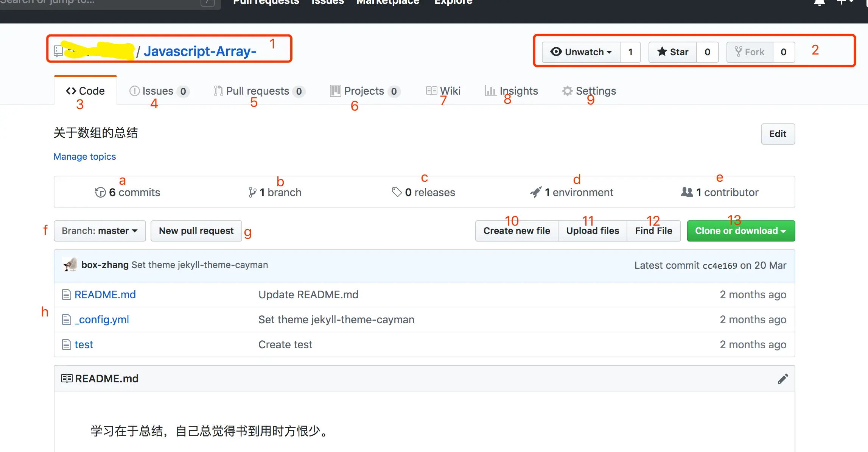Expand the Clone or download menu

click(740, 231)
